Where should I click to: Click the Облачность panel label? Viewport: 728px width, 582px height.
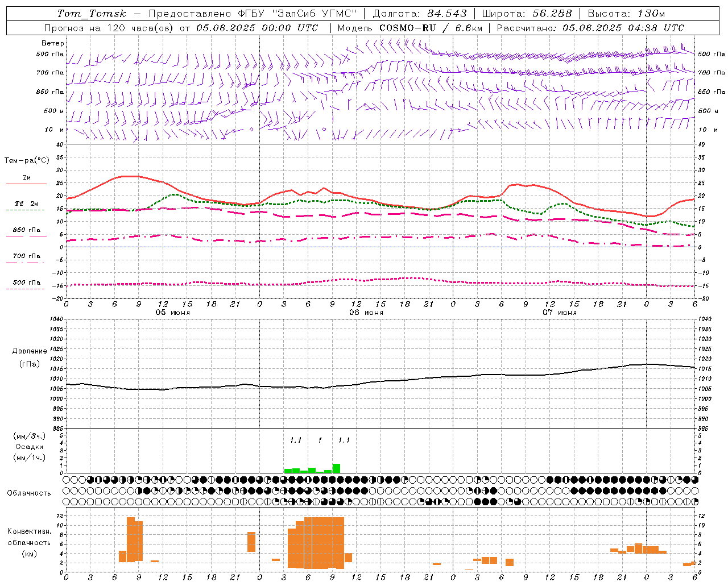click(29, 493)
